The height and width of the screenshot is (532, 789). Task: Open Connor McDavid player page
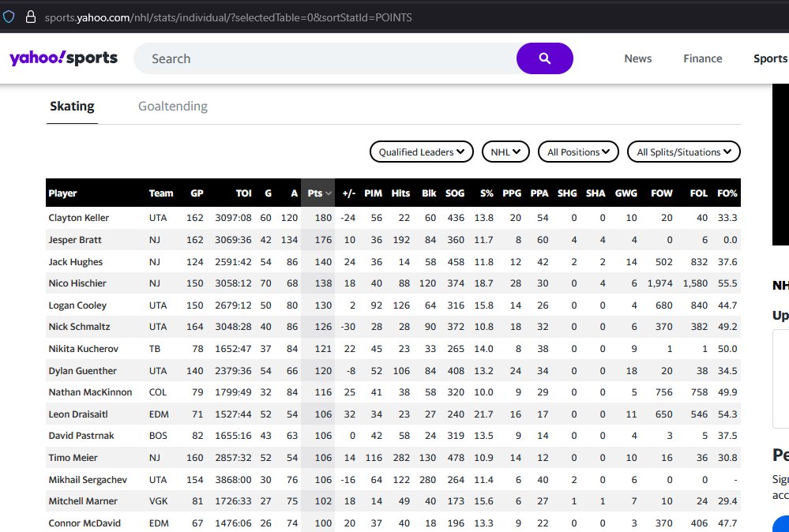pos(85,523)
